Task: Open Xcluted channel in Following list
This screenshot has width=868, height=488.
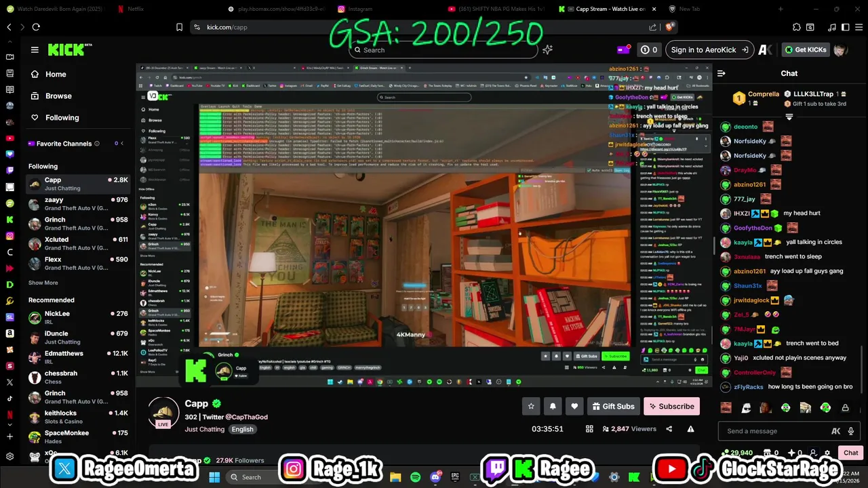Action: 78,243
